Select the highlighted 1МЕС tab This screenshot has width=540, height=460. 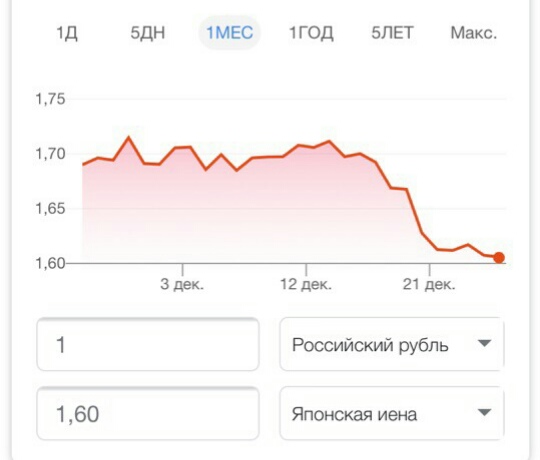[x=230, y=33]
